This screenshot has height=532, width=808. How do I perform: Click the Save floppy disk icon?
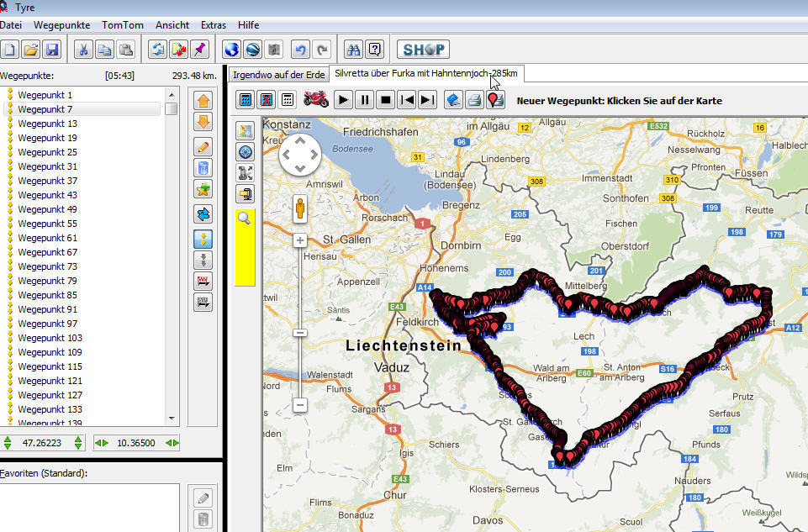[51, 50]
